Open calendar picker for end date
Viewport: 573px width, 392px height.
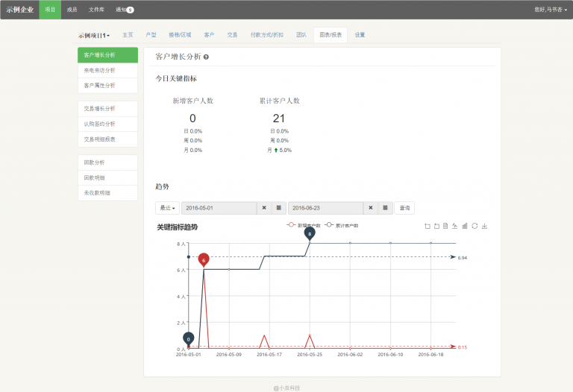[x=385, y=208]
